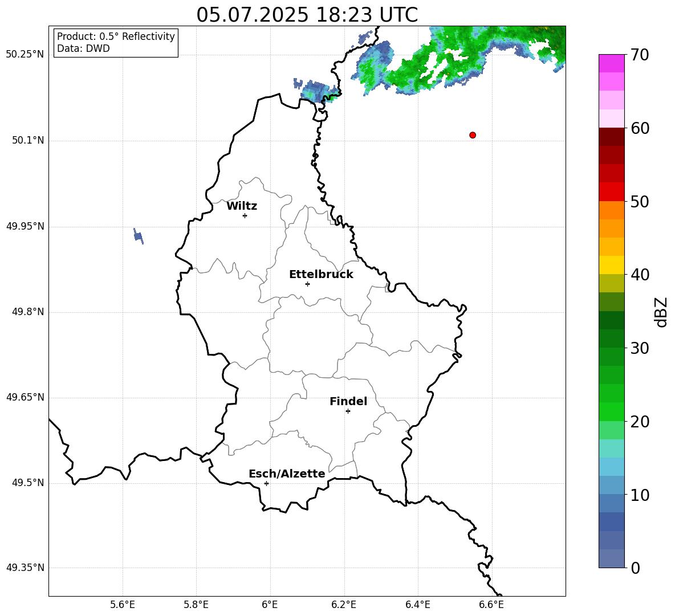Image resolution: width=675 pixels, height=616 pixels.
Task: Click the orange colorbar segment below 50 dBZ
Action: [x=611, y=210]
